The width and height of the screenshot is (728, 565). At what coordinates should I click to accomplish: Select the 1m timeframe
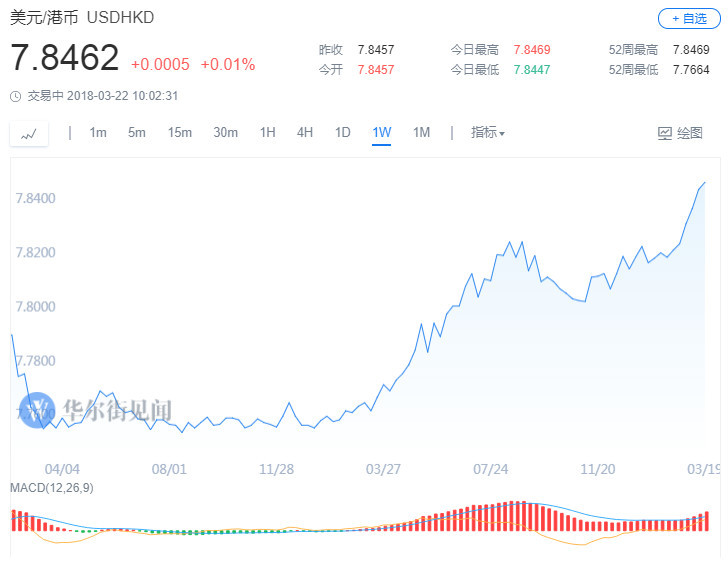[98, 133]
